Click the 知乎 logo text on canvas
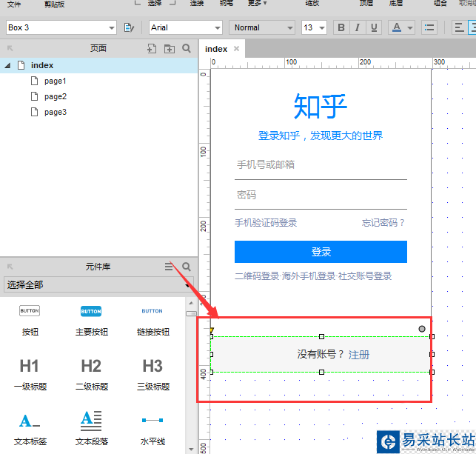Viewport: 476px width, 454px height. 321,107
